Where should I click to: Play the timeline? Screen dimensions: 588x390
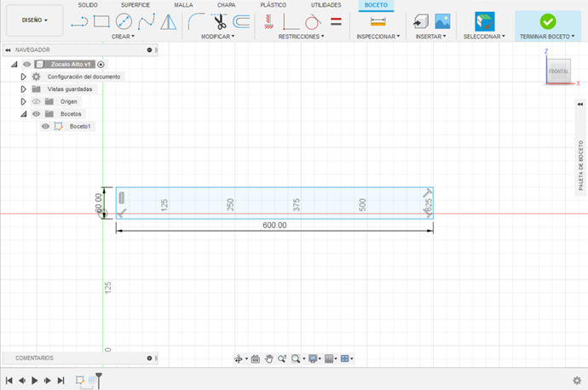pos(34,381)
